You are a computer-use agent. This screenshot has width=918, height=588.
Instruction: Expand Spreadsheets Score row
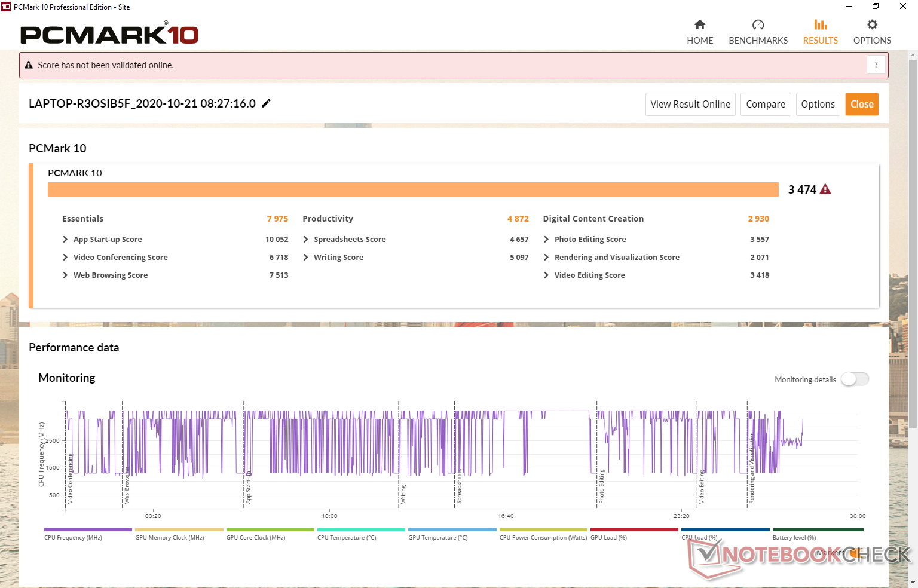(x=306, y=240)
